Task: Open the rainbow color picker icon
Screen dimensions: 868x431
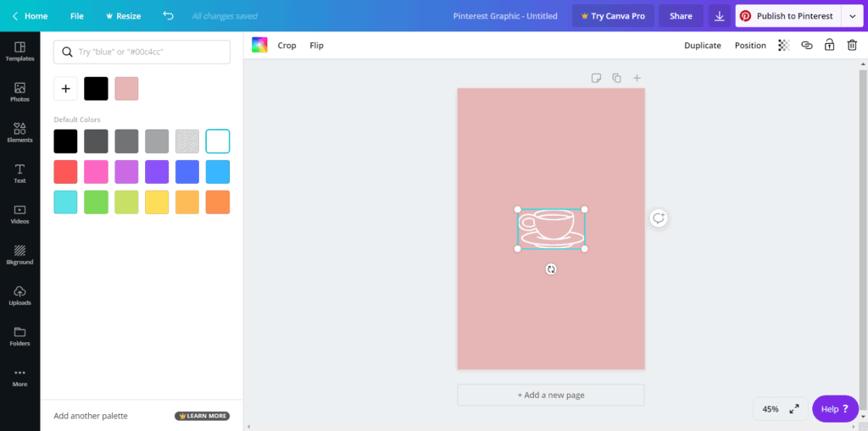Action: coord(259,45)
